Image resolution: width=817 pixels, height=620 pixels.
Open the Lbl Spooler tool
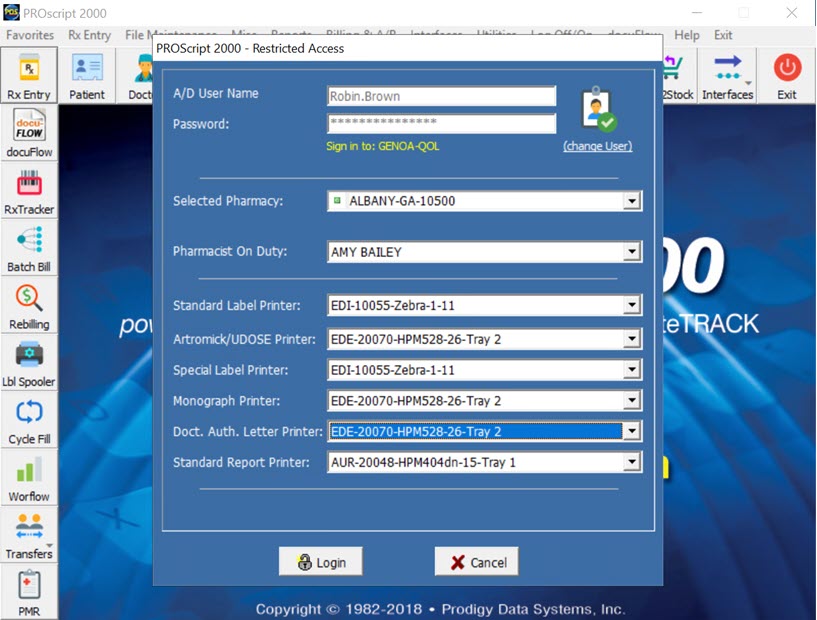coord(29,363)
